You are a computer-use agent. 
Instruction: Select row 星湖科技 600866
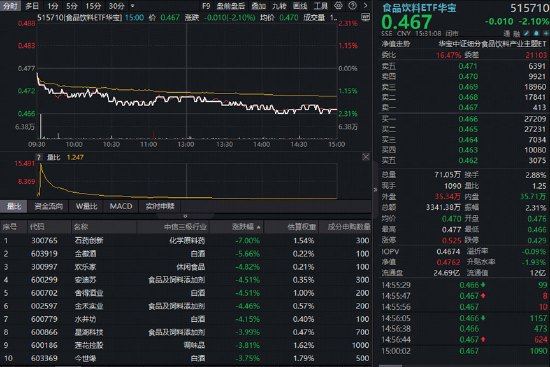[x=186, y=332]
